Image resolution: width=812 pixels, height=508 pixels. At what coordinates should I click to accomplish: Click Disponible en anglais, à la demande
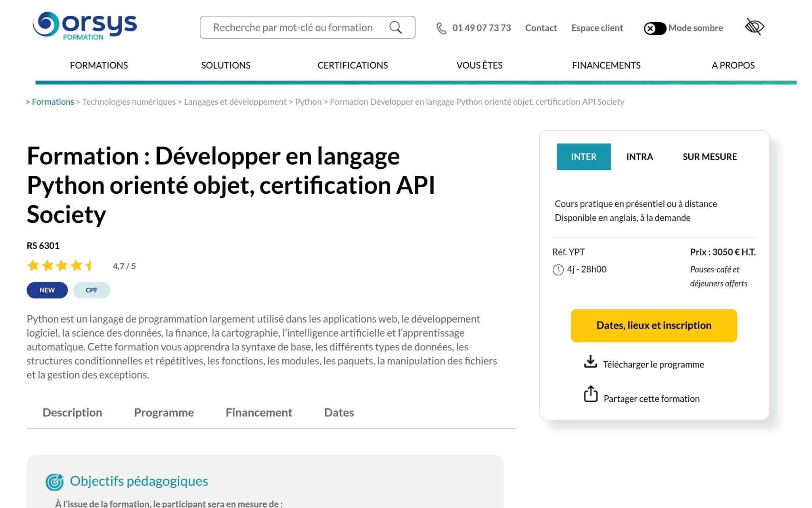622,217
